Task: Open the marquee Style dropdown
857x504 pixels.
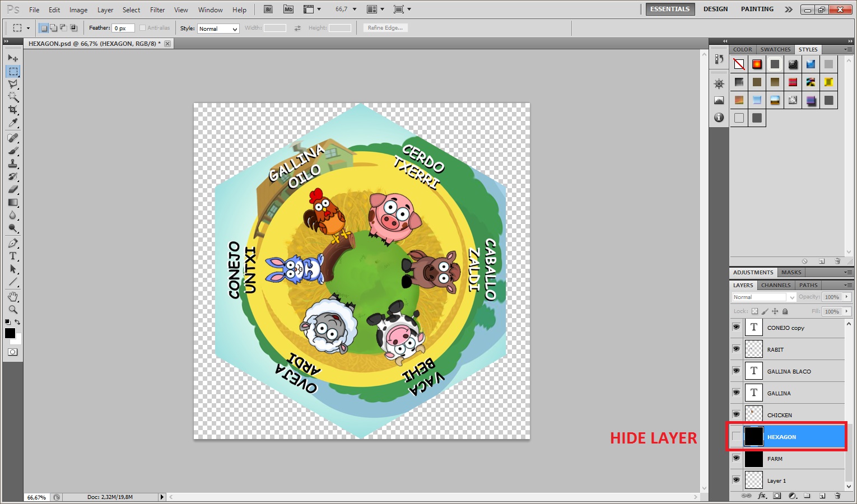Action: pyautogui.click(x=218, y=29)
